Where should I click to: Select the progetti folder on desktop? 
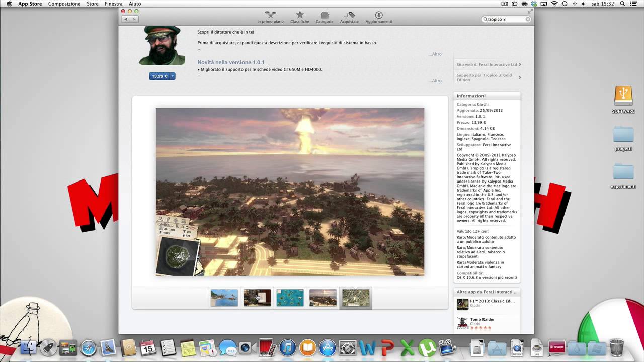click(623, 137)
